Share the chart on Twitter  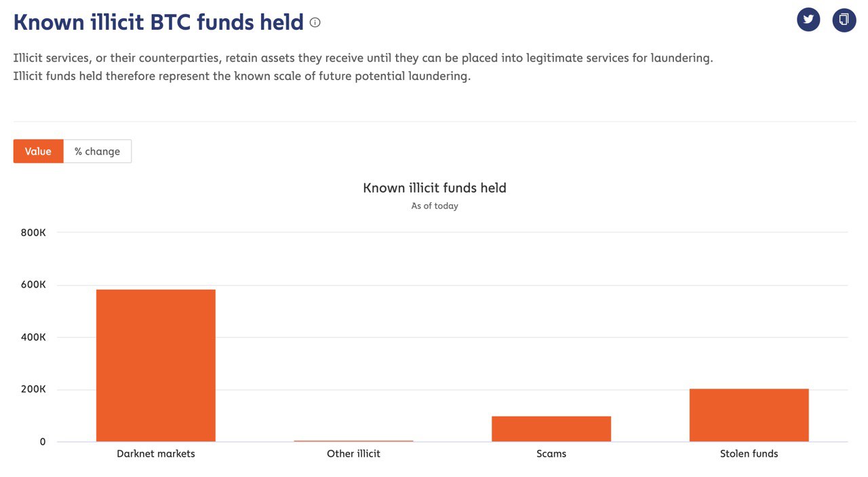[808, 20]
